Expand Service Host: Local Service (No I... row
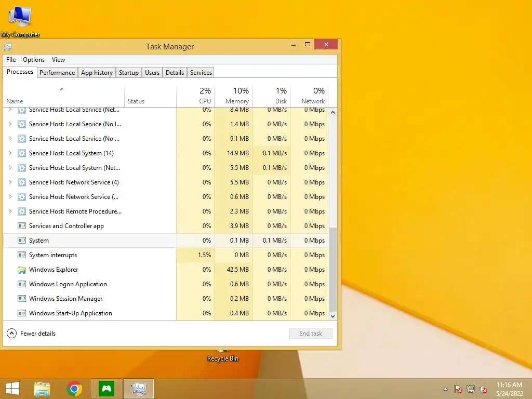Image resolution: width=532 pixels, height=399 pixels. click(10, 124)
